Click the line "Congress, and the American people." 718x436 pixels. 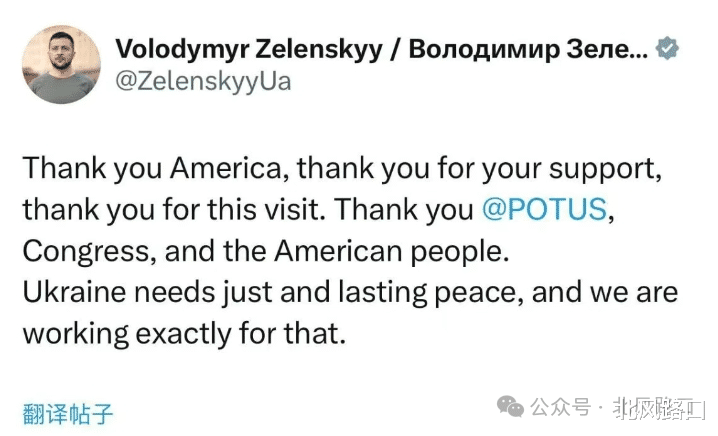tap(265, 252)
